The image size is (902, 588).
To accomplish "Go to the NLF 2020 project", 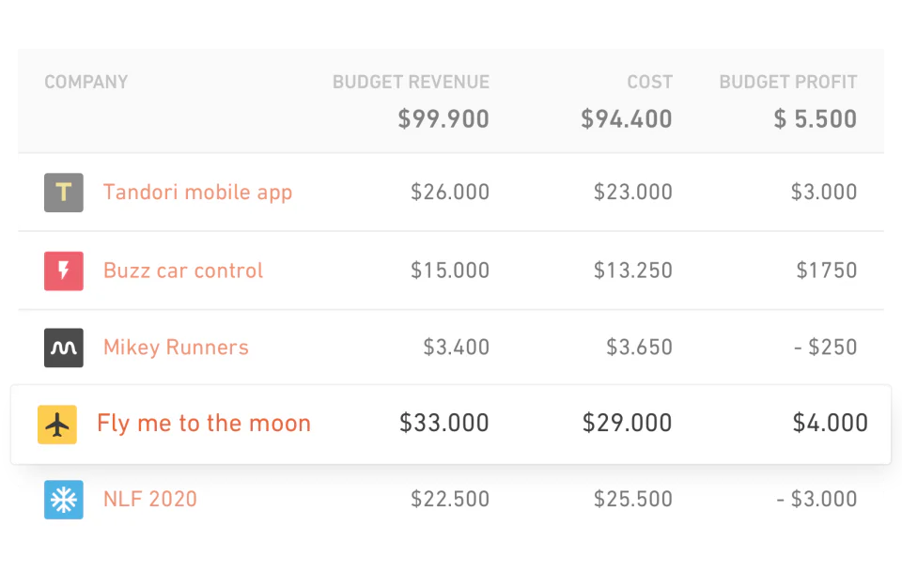I will pyautogui.click(x=150, y=499).
